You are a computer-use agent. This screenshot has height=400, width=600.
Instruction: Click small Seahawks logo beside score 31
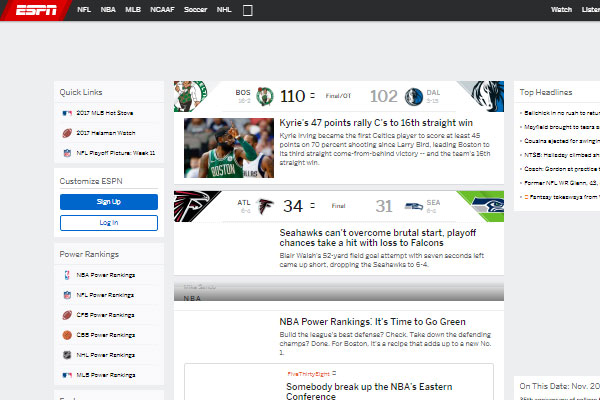point(414,207)
